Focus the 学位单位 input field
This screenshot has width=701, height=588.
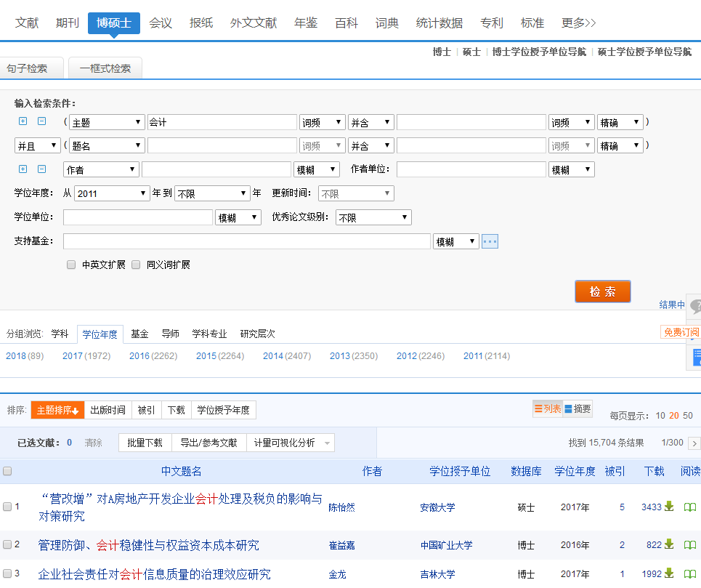click(x=138, y=217)
